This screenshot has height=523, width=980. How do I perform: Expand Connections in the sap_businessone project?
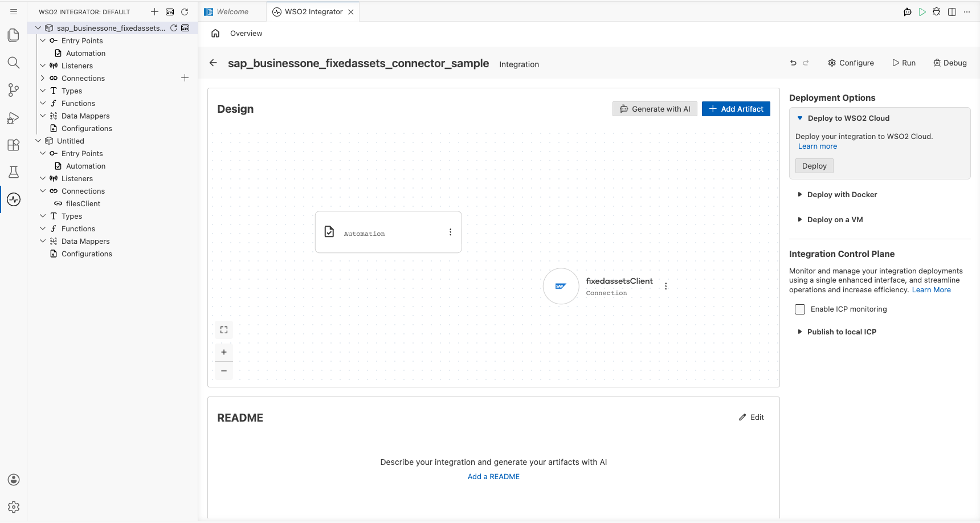pos(43,78)
